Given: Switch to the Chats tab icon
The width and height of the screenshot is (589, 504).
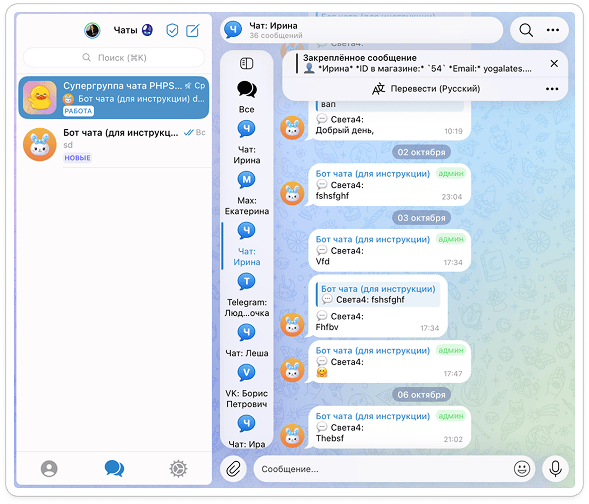Looking at the screenshot, I should [x=114, y=468].
